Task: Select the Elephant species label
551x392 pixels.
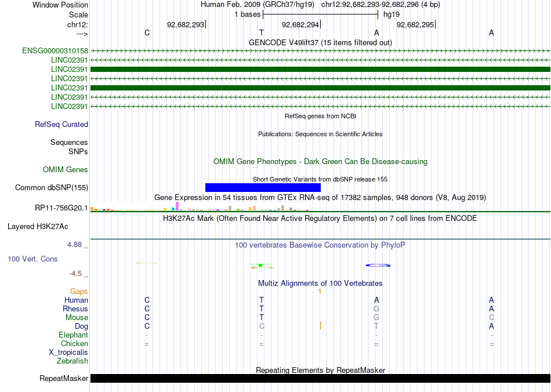Action: click(74, 335)
